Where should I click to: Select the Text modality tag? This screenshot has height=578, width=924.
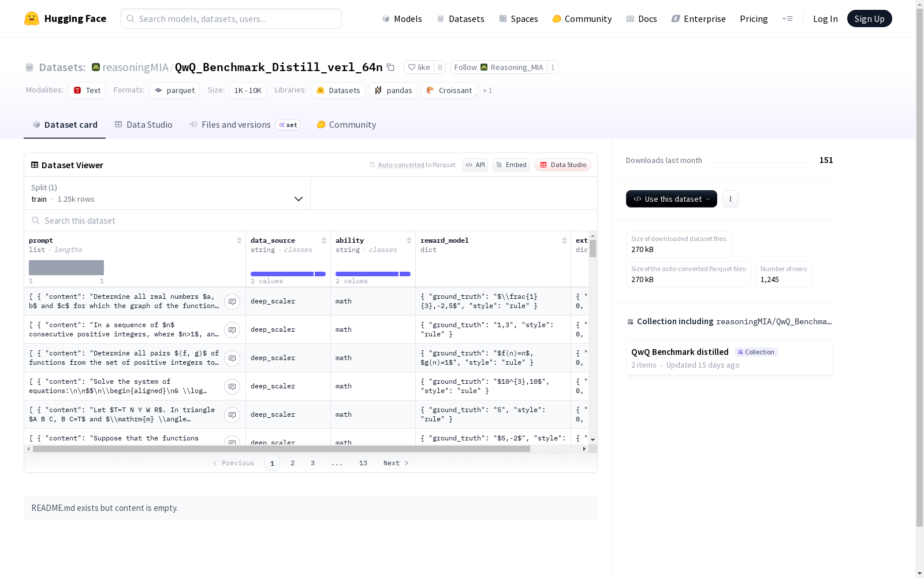(x=87, y=90)
